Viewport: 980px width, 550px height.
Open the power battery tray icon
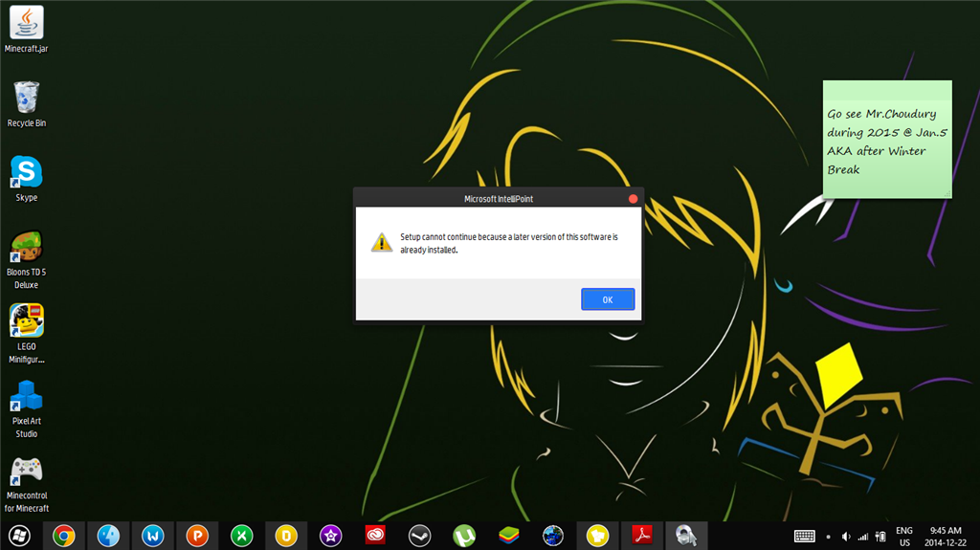(880, 537)
